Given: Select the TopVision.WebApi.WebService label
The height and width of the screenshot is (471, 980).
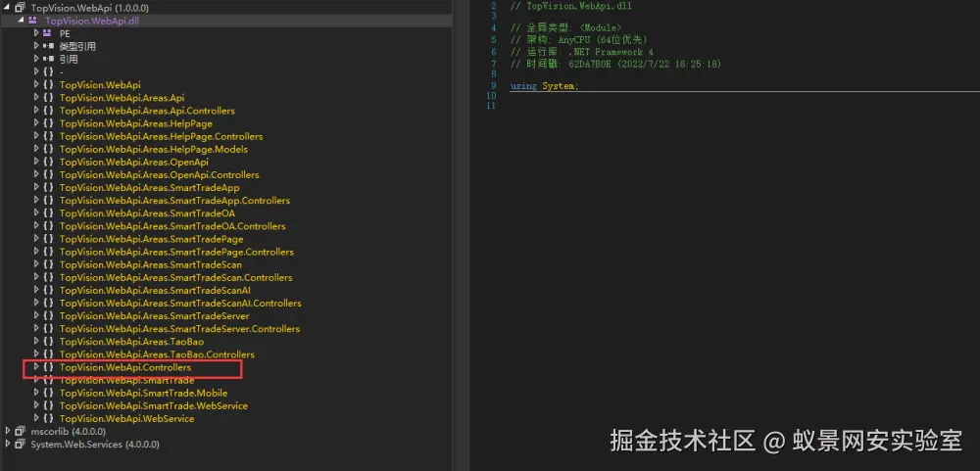Looking at the screenshot, I should (126, 418).
